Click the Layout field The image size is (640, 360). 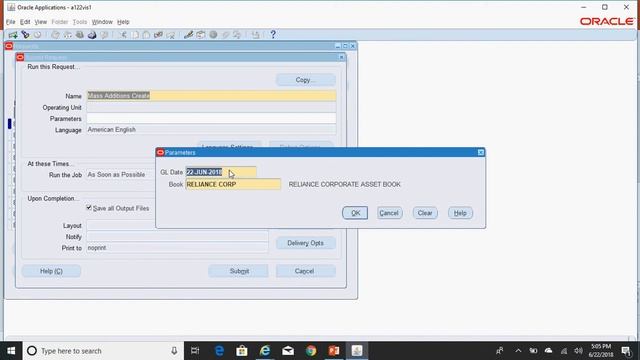(x=177, y=225)
